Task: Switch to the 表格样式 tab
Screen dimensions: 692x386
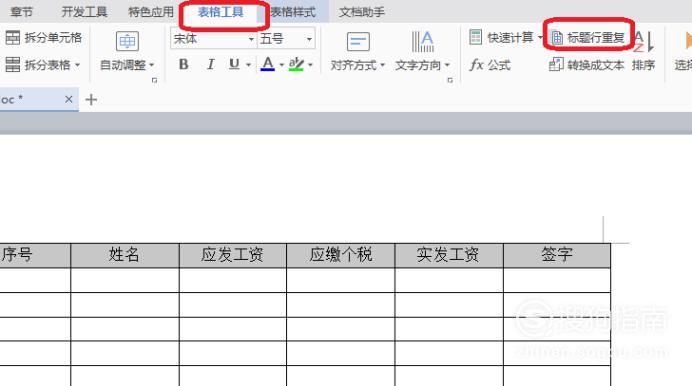Action: tap(293, 12)
